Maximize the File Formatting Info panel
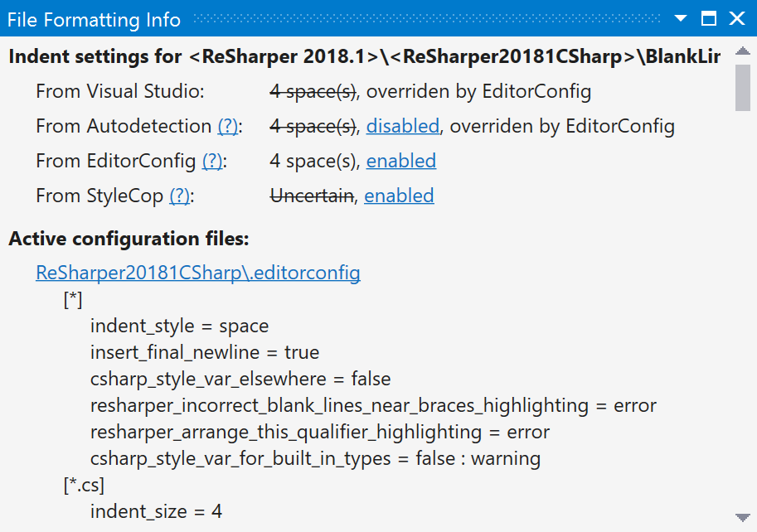This screenshot has width=757, height=532. [x=709, y=19]
